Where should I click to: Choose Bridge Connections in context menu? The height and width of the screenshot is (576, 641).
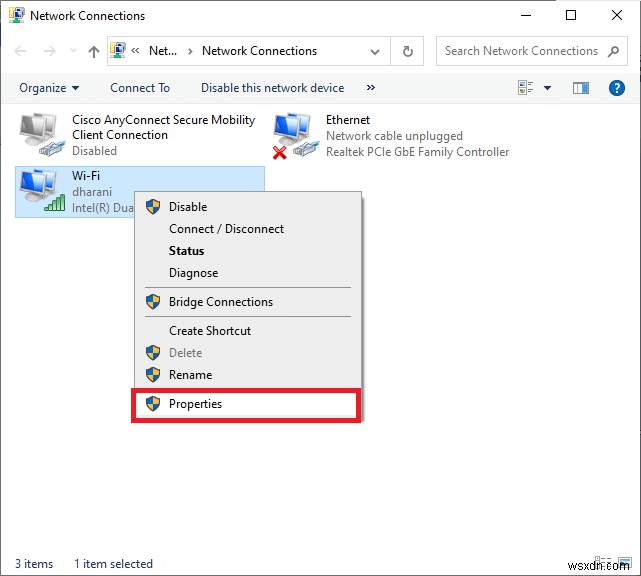tap(248, 302)
